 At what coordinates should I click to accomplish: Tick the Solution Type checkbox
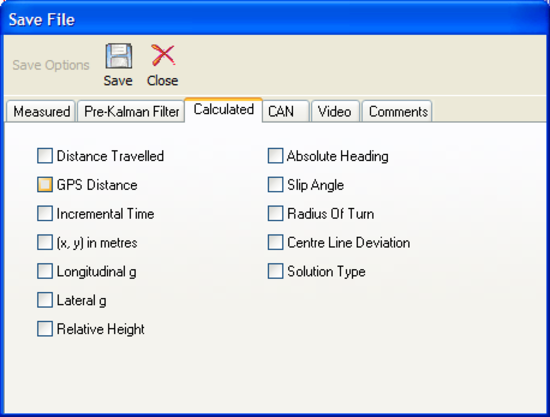click(x=275, y=271)
